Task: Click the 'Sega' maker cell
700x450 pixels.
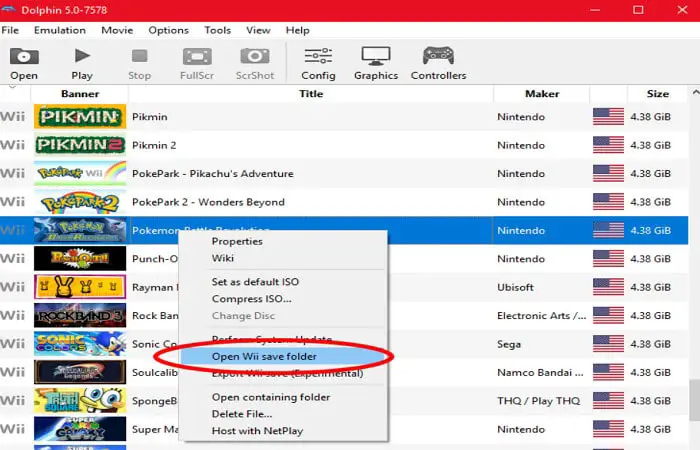Action: click(509, 344)
